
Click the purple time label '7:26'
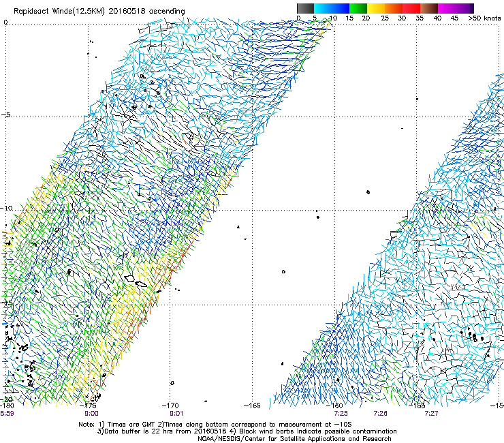(380, 414)
